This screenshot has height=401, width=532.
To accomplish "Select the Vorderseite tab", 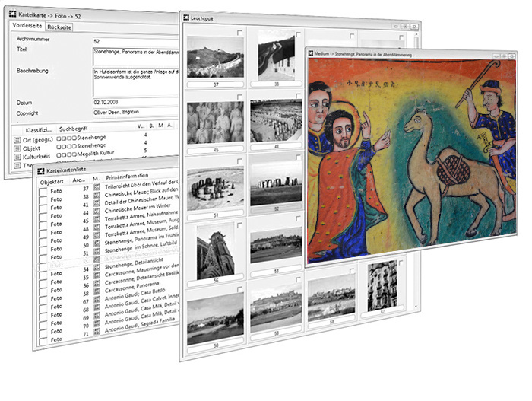I will tap(27, 25).
